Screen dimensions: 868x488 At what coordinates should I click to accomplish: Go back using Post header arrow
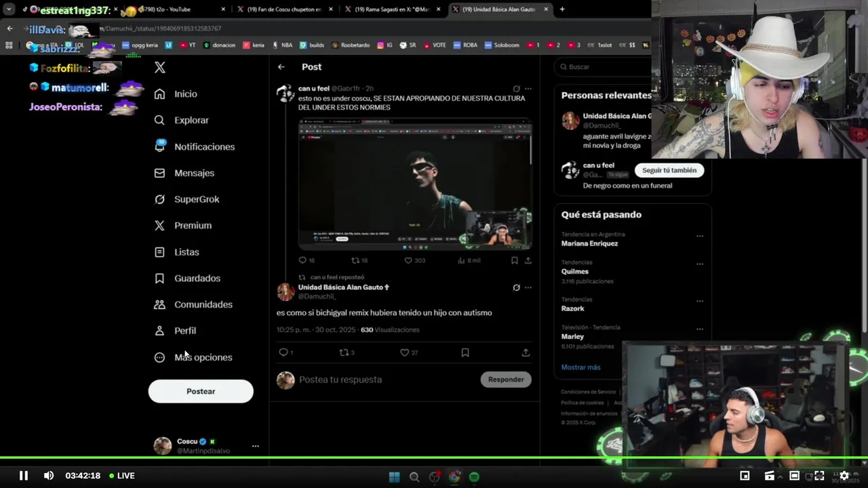pyautogui.click(x=281, y=67)
